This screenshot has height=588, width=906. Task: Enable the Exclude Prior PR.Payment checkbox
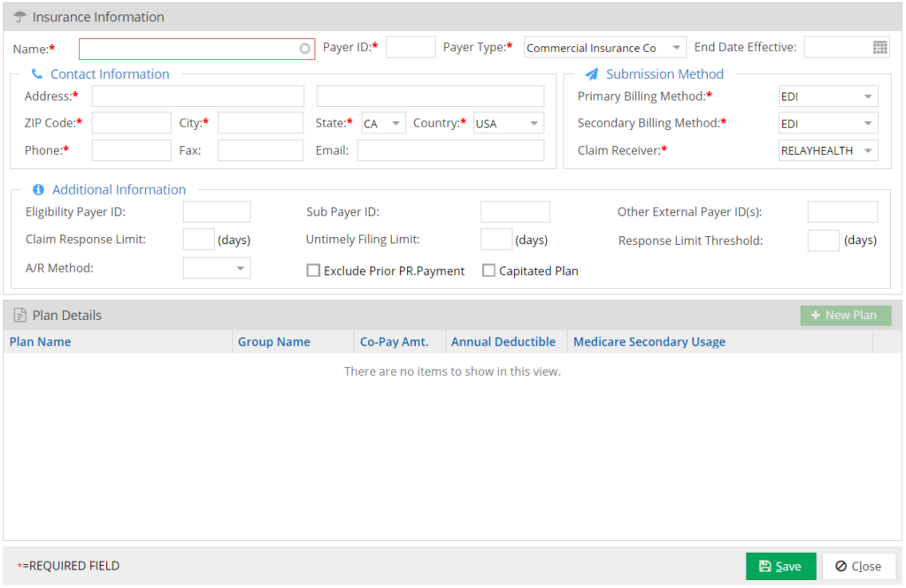[x=313, y=270]
